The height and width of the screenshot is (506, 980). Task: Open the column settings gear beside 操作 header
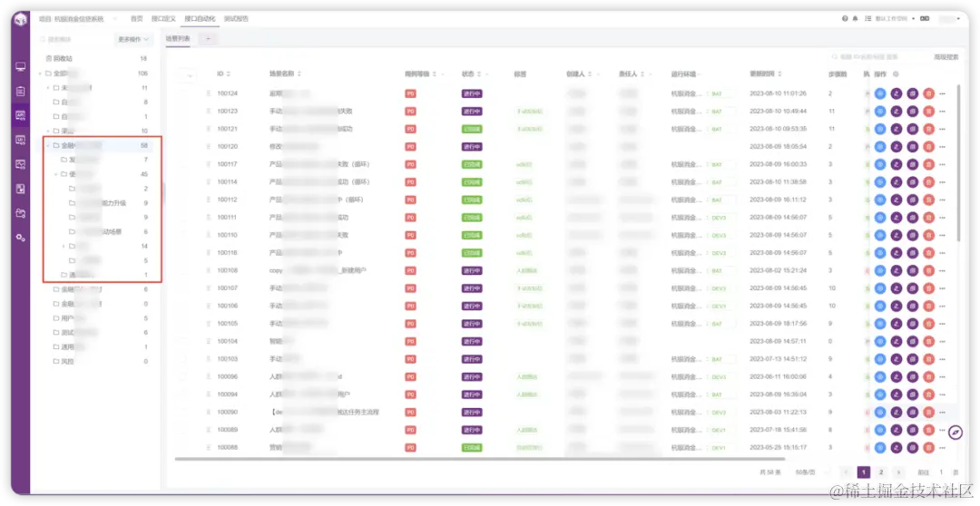tap(896, 74)
